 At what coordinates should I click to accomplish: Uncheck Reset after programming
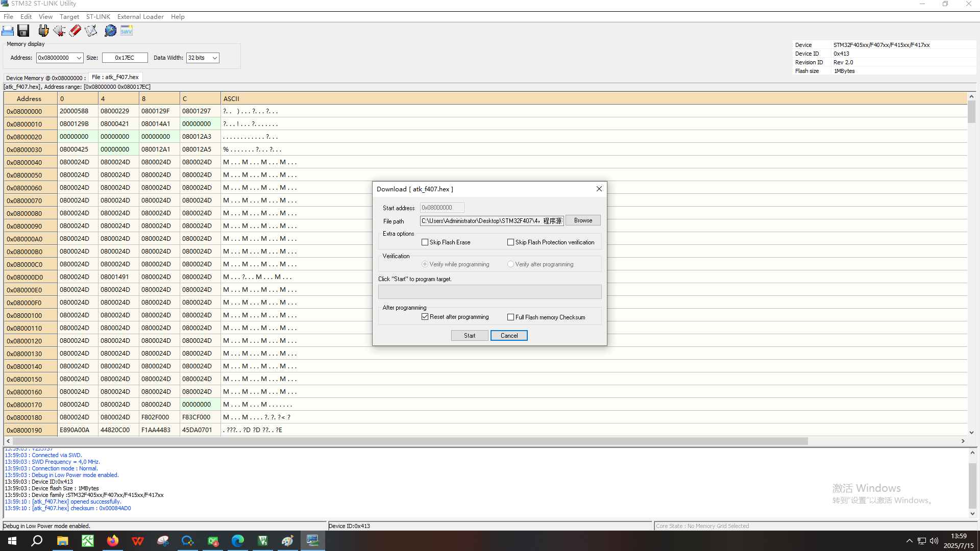pyautogui.click(x=425, y=317)
